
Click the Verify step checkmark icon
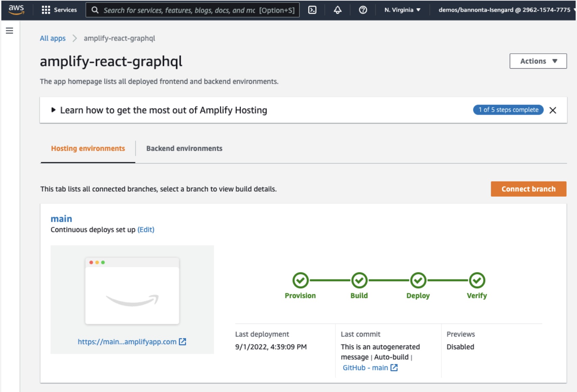[477, 280]
